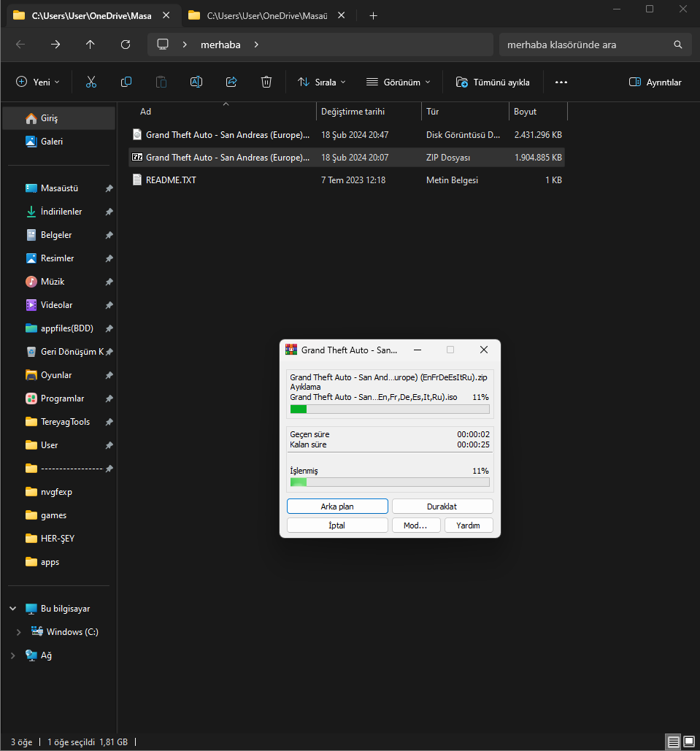Click the Rename icon in toolbar
The width and height of the screenshot is (700, 751).
(196, 82)
